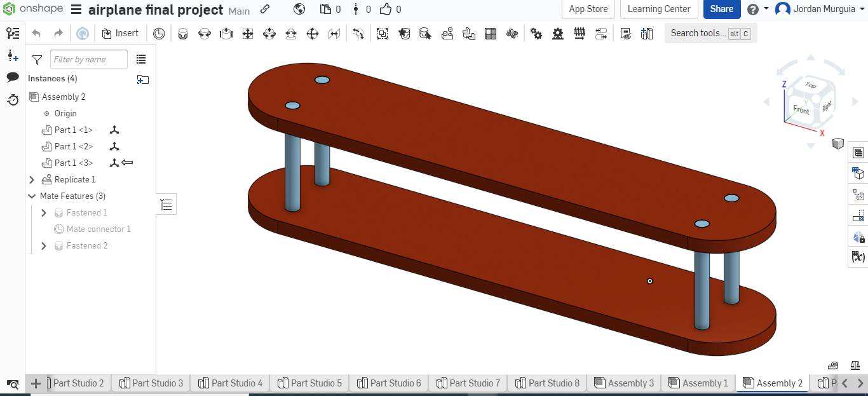Expand the Fastened 1 mate

pyautogui.click(x=43, y=212)
